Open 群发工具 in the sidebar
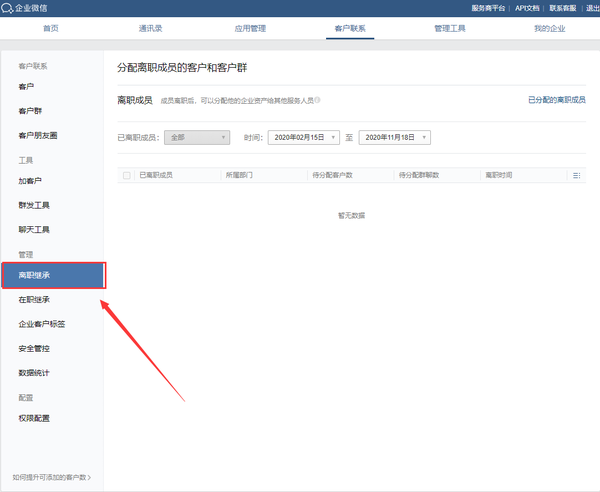 (34, 205)
